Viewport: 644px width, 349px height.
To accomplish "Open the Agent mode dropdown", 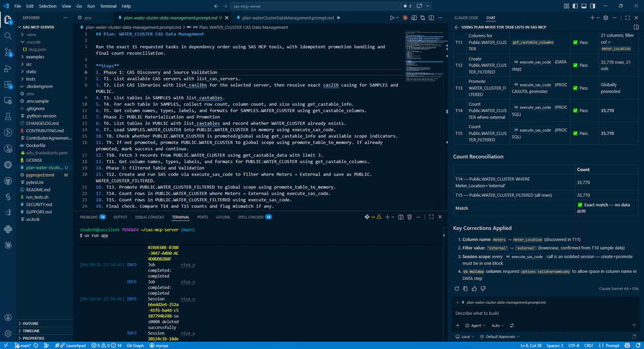I will click(475, 326).
